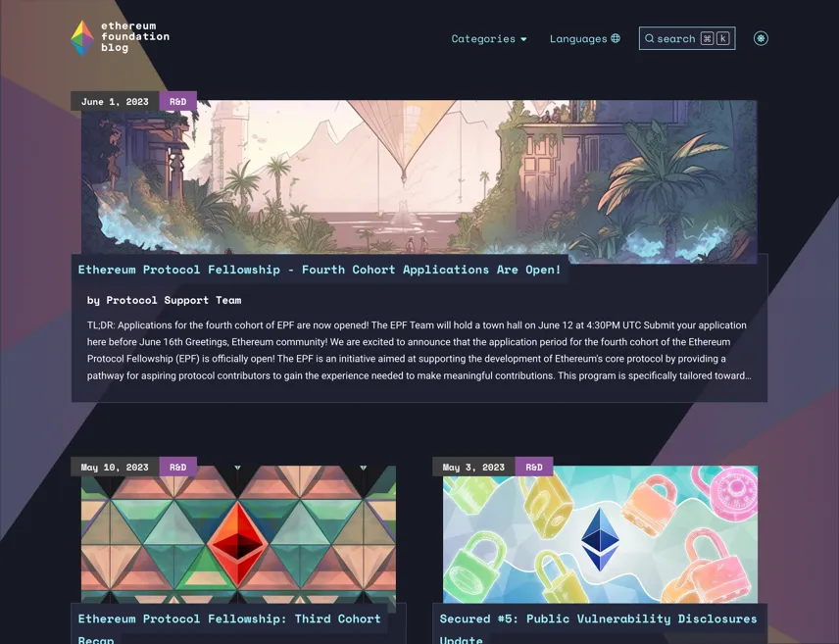Click the globe icon beside Languages
The width and height of the screenshot is (839, 644).
click(616, 38)
